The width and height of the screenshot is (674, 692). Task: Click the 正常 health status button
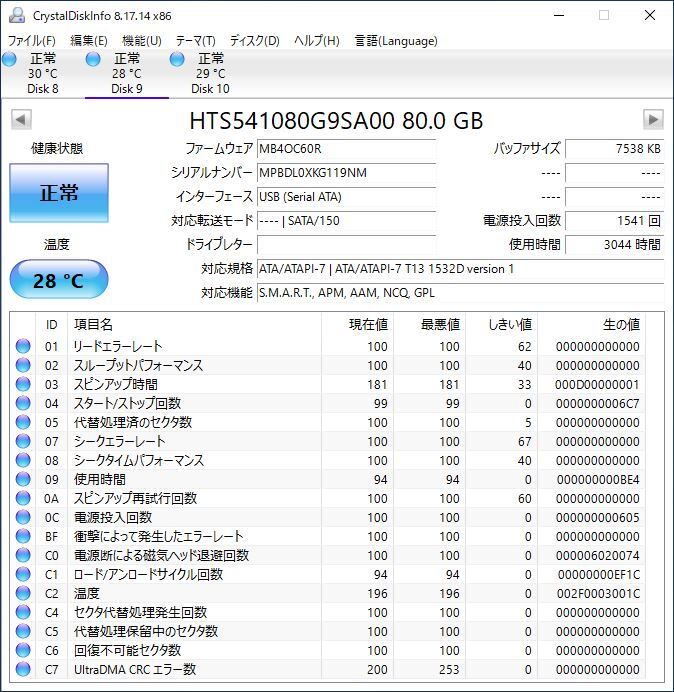point(59,193)
